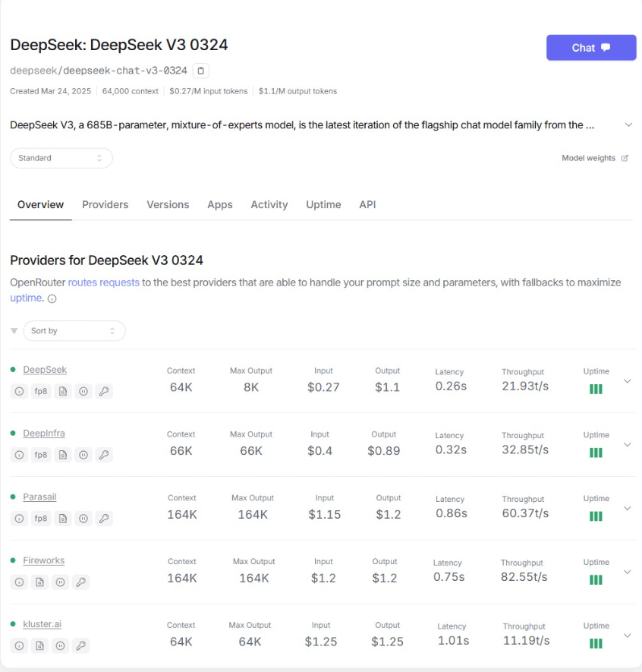Click fp8 badge in DeepInfra row
This screenshot has height=672, width=642.
coord(41,455)
